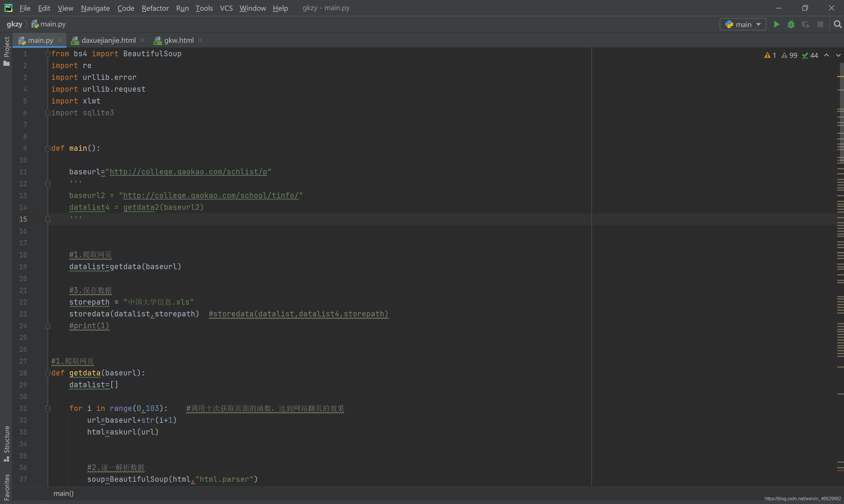Click the '#print(1)' comment
This screenshot has width=844, height=504.
pyautogui.click(x=89, y=326)
